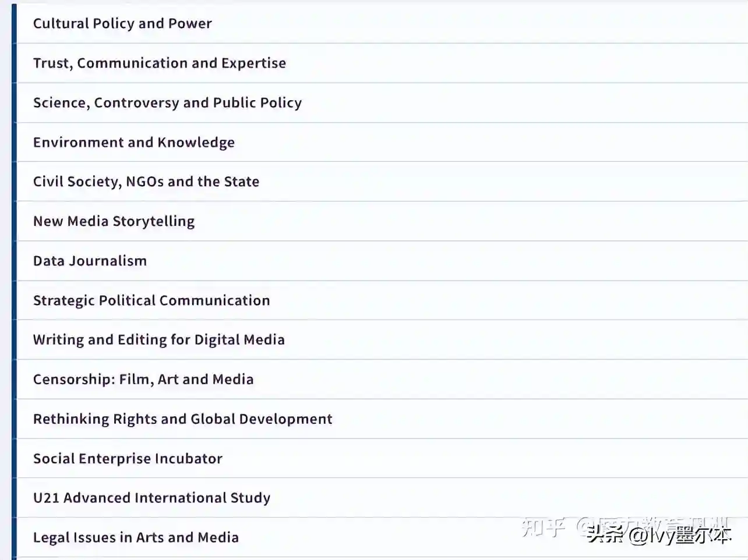Viewport: 748px width, 560px height.
Task: Open Censorship: Film, Art and Media
Action: [x=143, y=380]
